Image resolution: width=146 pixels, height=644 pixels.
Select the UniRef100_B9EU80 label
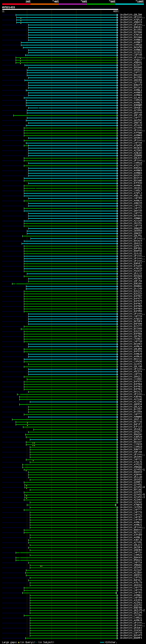131,284
